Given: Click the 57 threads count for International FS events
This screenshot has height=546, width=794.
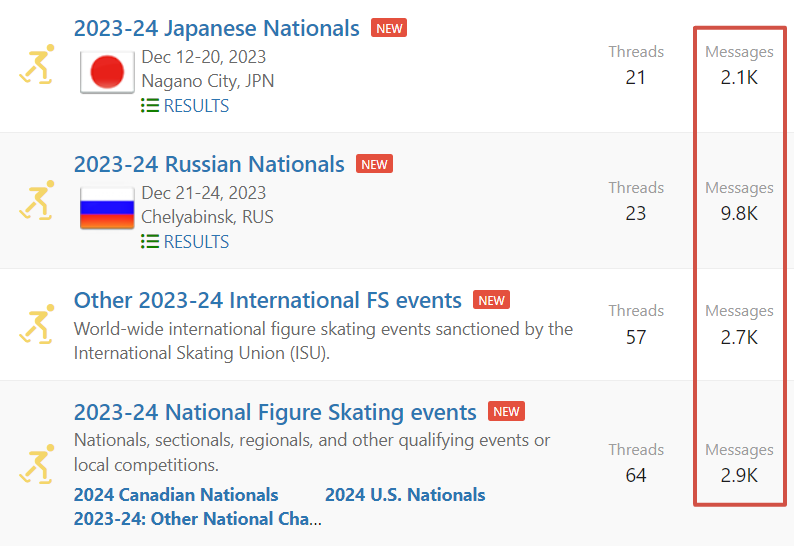Looking at the screenshot, I should (x=636, y=337).
